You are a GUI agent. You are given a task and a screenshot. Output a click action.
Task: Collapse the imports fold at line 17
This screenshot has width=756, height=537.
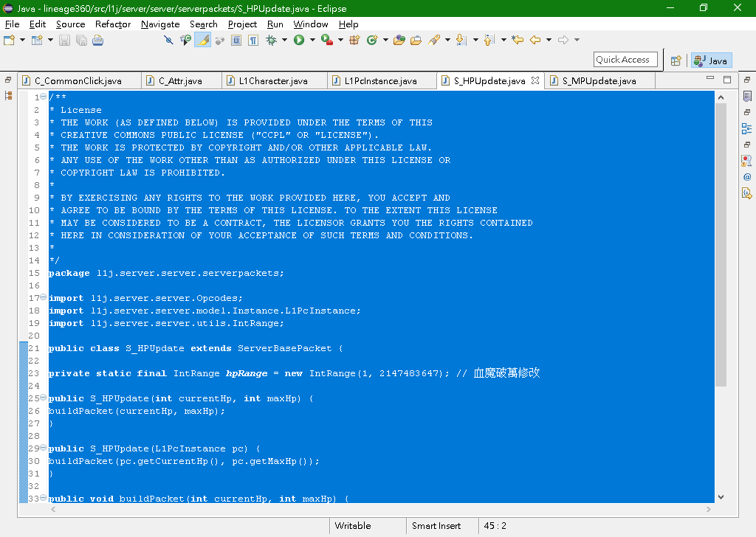click(x=43, y=297)
